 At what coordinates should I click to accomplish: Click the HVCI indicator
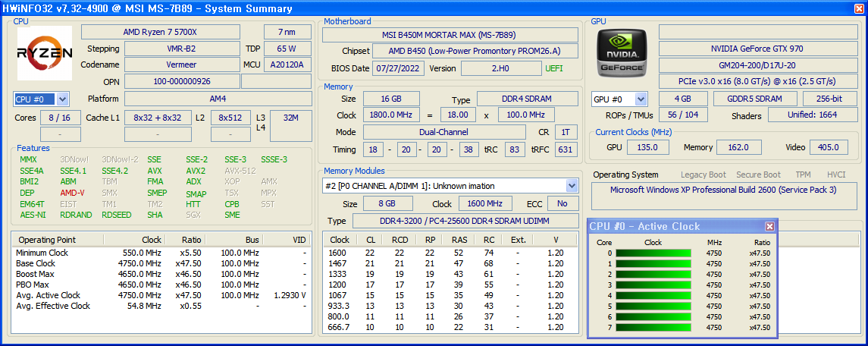836,175
